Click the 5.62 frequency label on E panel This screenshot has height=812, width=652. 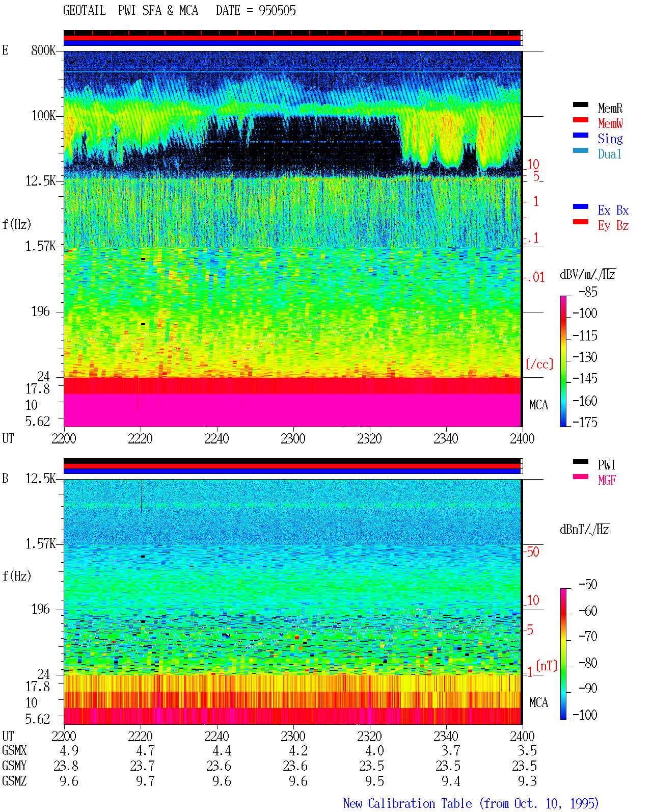[x=38, y=421]
